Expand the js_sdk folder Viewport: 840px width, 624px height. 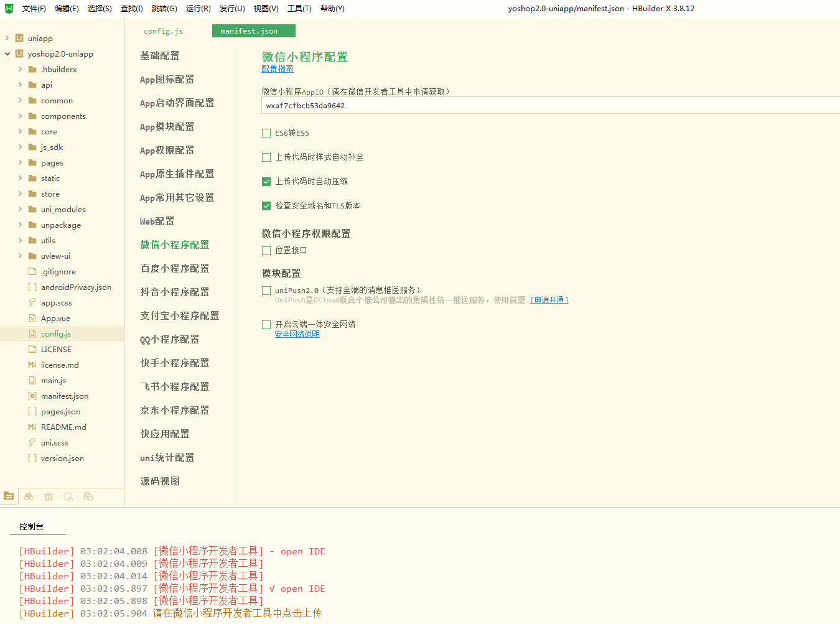pyautogui.click(x=20, y=147)
